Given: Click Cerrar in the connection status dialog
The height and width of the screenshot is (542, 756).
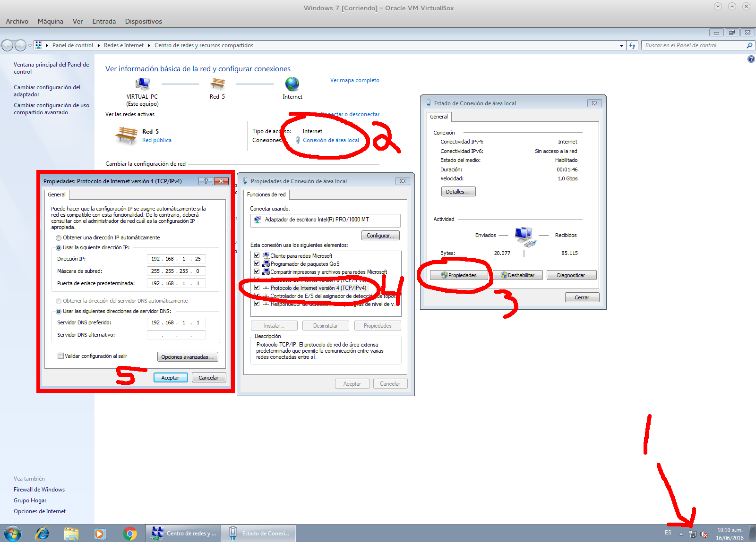Looking at the screenshot, I should [582, 297].
